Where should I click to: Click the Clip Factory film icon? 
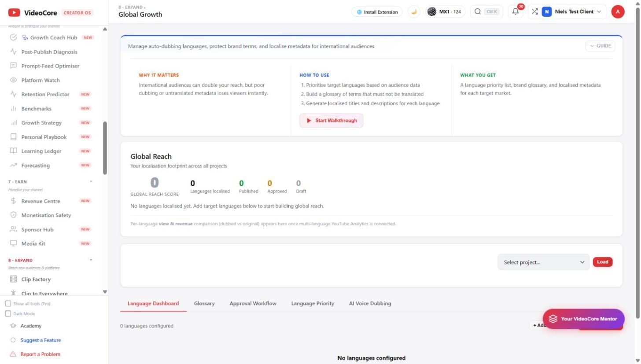click(x=14, y=279)
